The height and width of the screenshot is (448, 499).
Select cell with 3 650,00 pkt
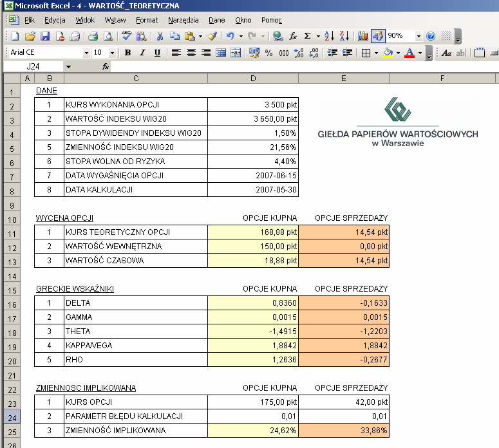click(253, 118)
